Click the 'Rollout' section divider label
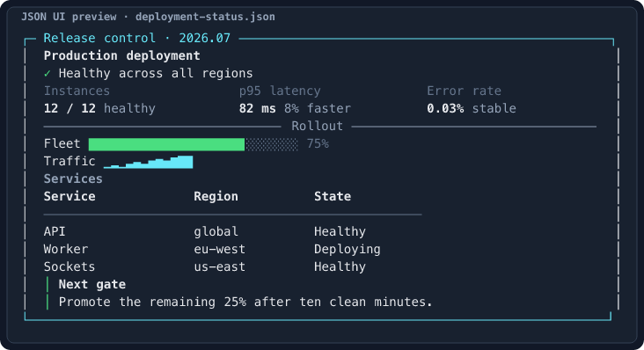This screenshot has height=350, width=644. [x=317, y=126]
